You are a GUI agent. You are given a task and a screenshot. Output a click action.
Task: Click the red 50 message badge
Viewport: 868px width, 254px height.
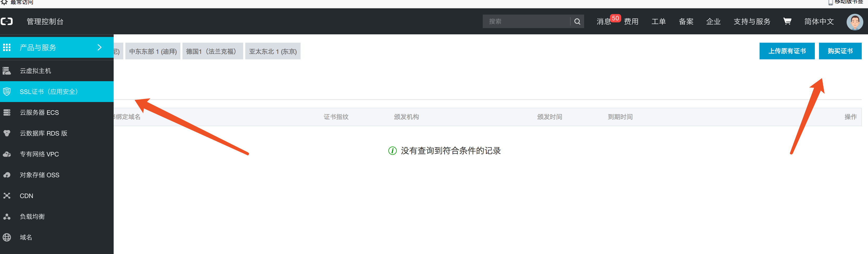point(615,18)
